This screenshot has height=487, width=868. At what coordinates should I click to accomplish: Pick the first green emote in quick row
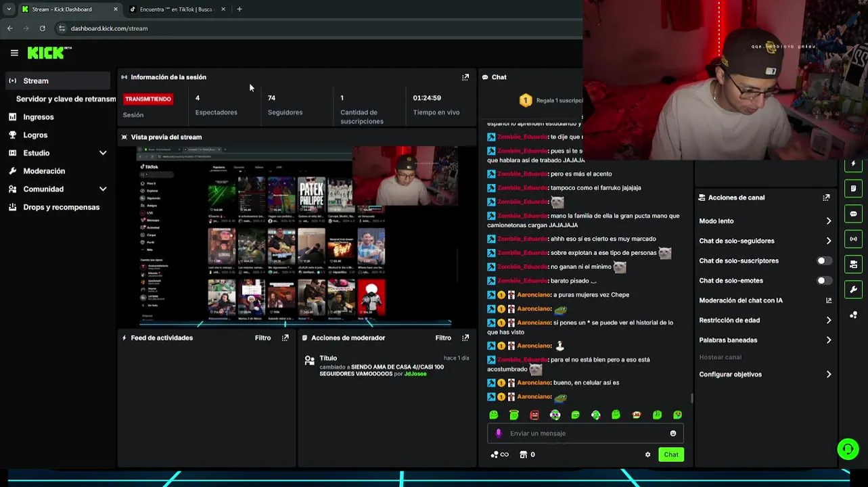(494, 415)
